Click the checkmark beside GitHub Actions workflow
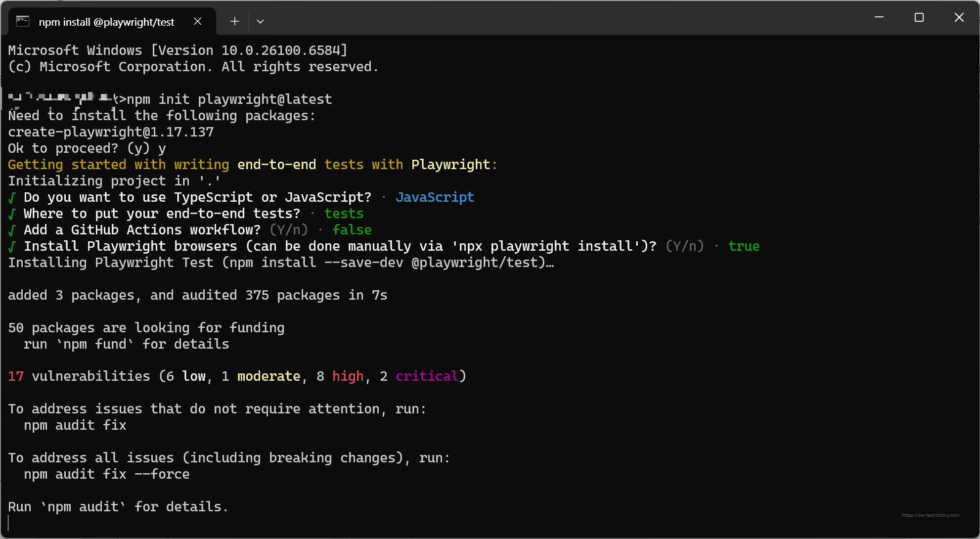 click(12, 230)
